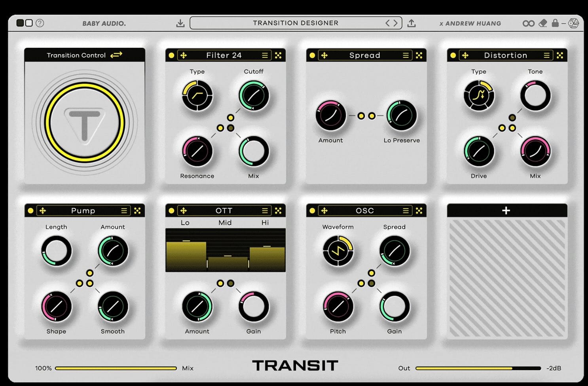Click the Distortion Tone knob
Viewport: 588px width, 386px height.
coord(535,96)
